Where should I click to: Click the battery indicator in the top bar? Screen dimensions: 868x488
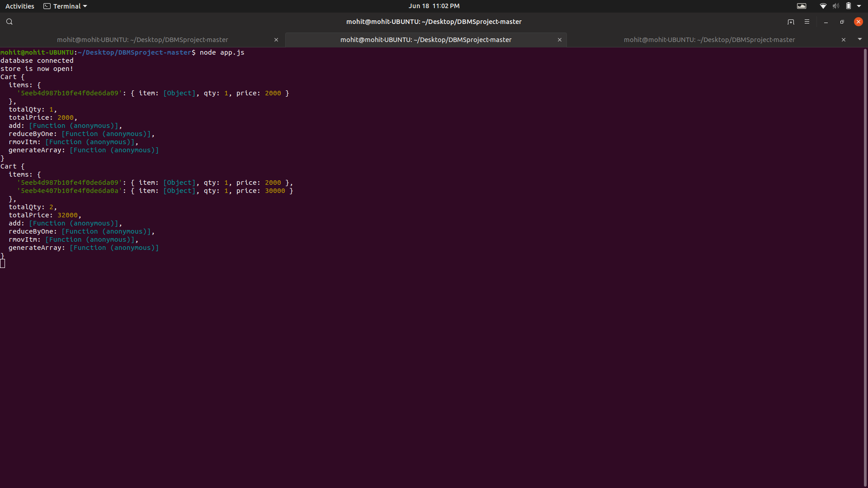click(849, 6)
